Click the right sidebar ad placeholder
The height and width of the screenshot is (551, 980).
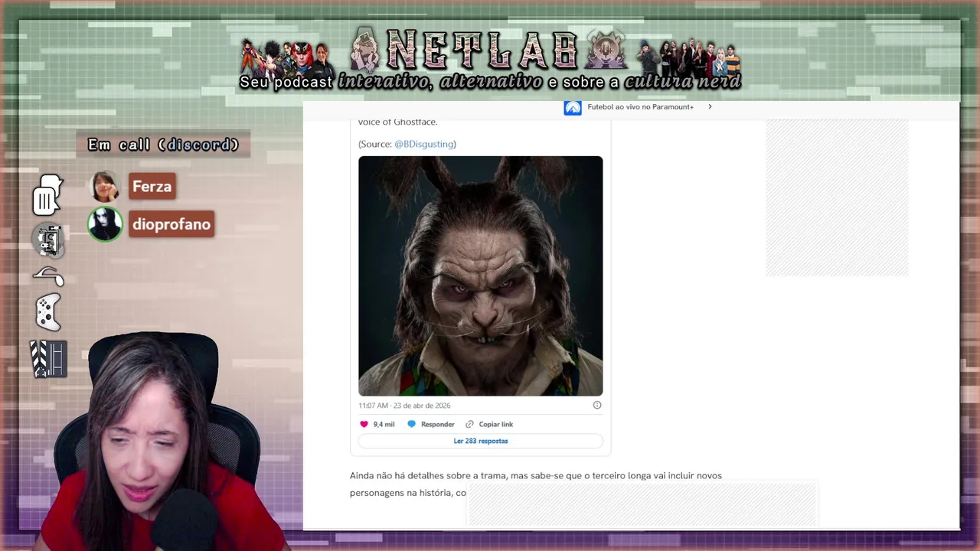coord(837,197)
